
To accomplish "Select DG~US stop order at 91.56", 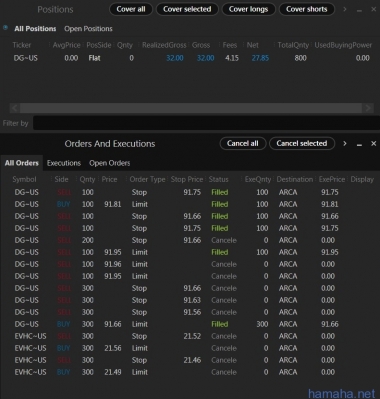I will [x=190, y=312].
